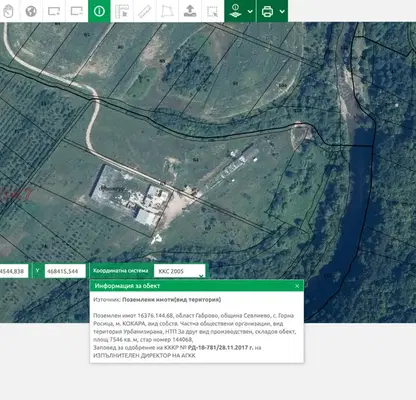Click the Y coordinate input field
The height and width of the screenshot is (400, 416).
coord(65,271)
